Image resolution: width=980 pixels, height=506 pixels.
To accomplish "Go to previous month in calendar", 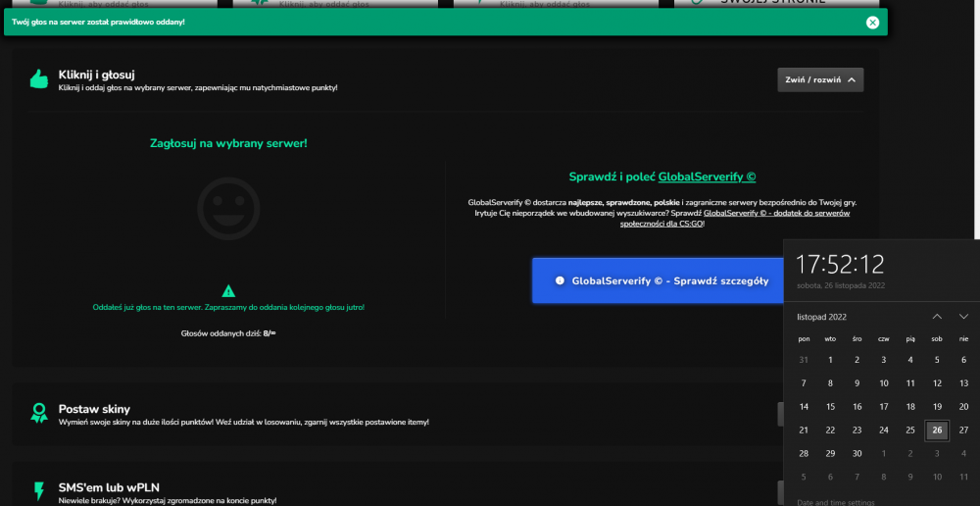I will click(937, 317).
